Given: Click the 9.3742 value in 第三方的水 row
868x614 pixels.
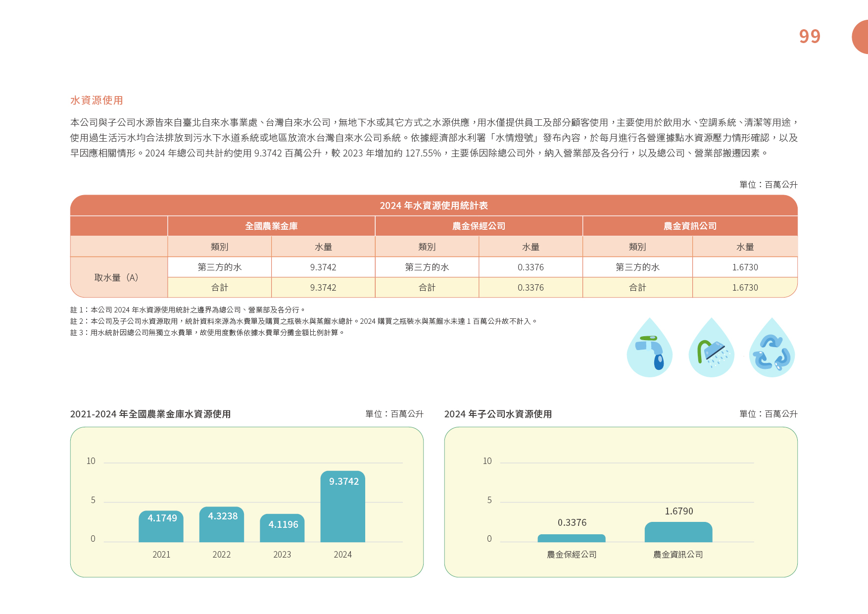Looking at the screenshot, I should click(x=323, y=267).
